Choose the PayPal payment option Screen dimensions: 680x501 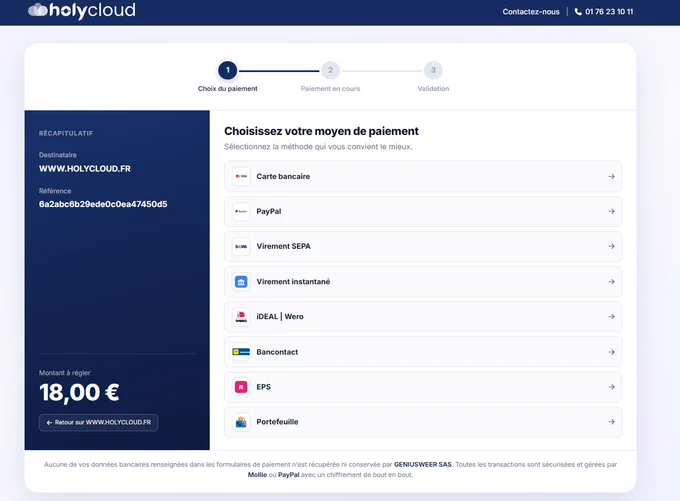pyautogui.click(x=423, y=211)
